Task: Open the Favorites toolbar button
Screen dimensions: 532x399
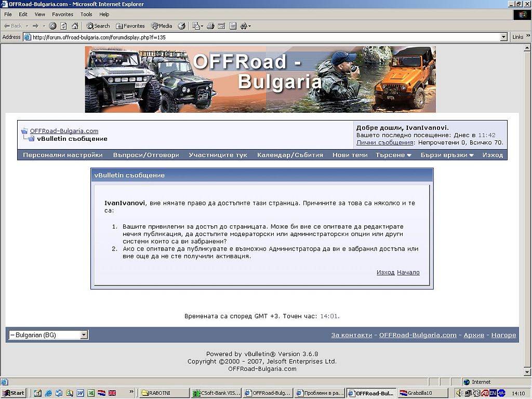Action: 130,26
